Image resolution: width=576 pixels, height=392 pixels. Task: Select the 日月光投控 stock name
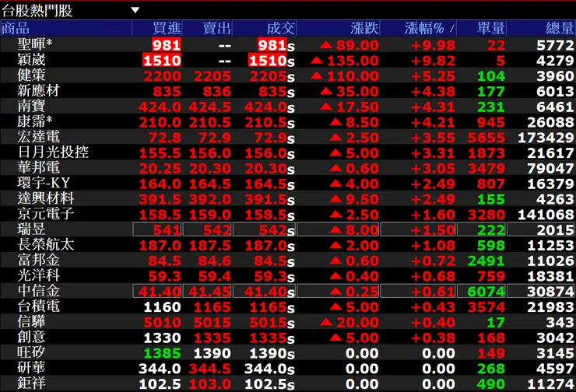(53, 152)
